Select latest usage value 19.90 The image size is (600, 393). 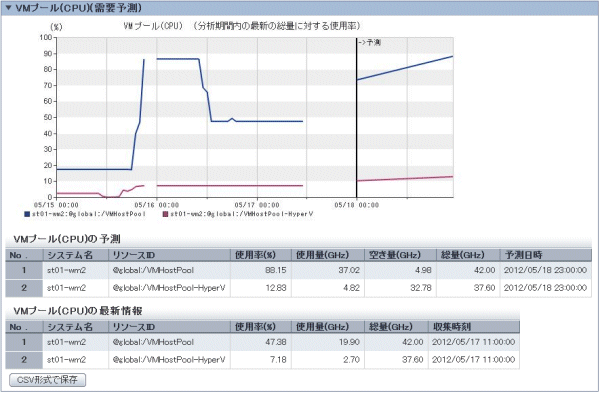pyautogui.click(x=349, y=342)
